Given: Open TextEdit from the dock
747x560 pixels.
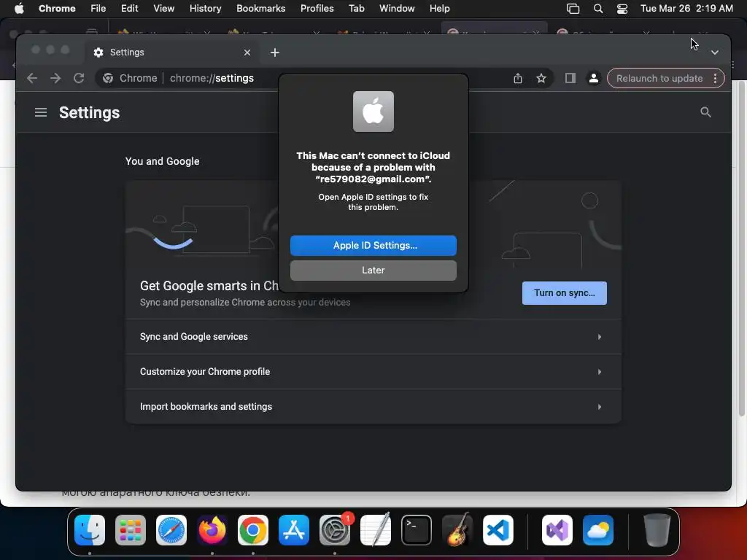Looking at the screenshot, I should pyautogui.click(x=376, y=530).
